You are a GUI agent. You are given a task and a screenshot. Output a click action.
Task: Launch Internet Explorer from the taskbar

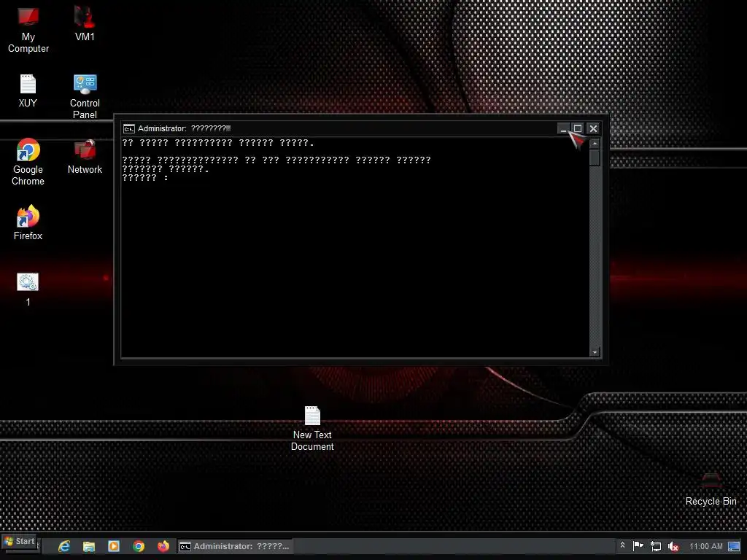click(x=64, y=546)
